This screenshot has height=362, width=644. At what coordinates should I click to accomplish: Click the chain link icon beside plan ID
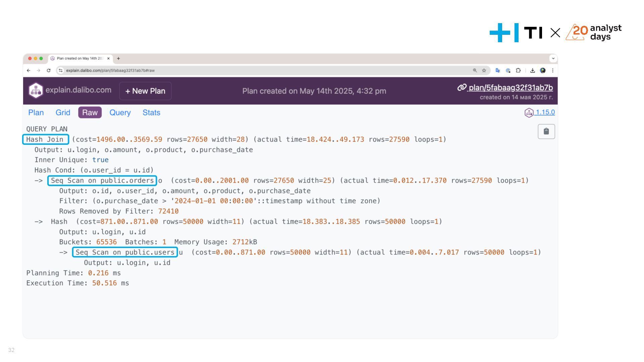click(x=462, y=87)
